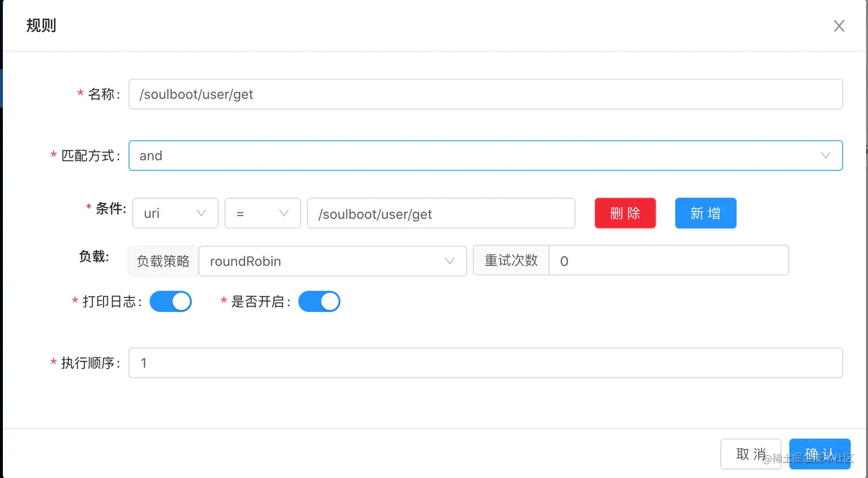
Task: Click the 确认 button
Action: click(820, 454)
